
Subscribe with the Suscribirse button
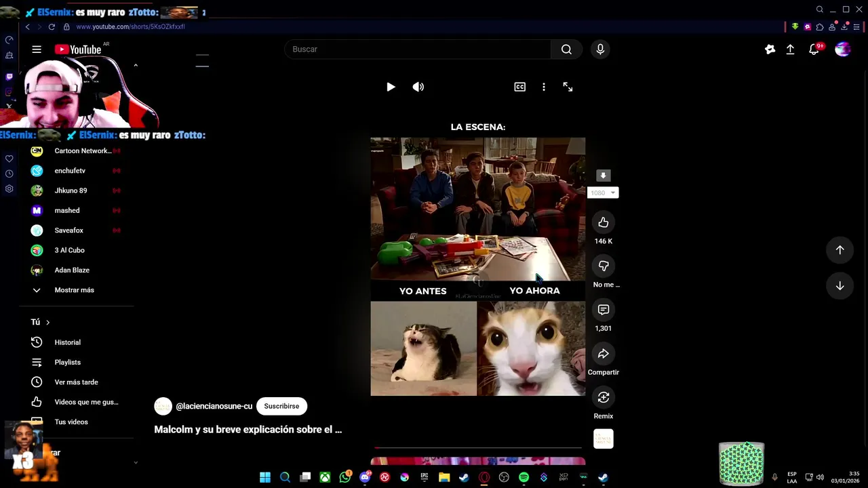pyautogui.click(x=281, y=406)
